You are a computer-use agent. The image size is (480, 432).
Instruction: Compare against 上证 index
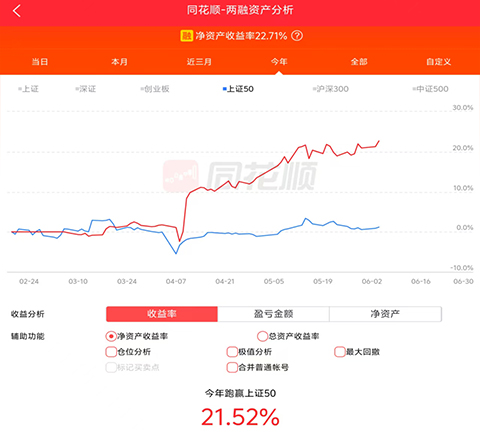click(x=29, y=89)
